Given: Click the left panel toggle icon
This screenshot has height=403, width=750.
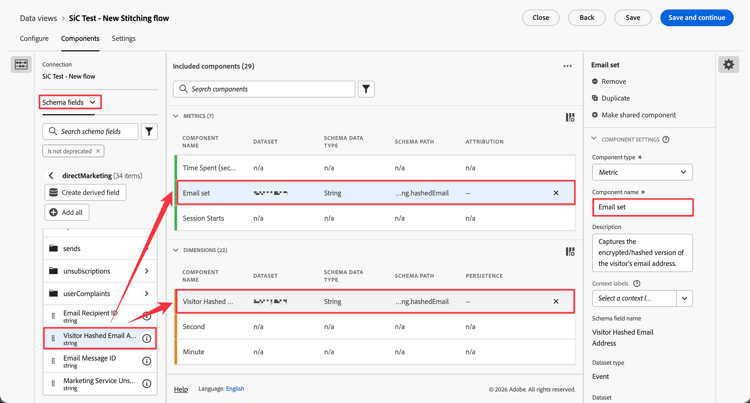Looking at the screenshot, I should [x=21, y=65].
